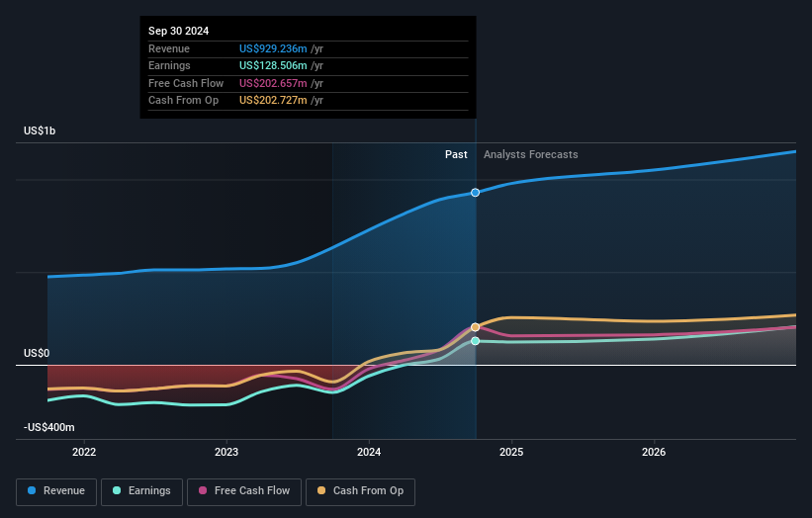
Task: Click the Past section label
Action: tap(456, 154)
